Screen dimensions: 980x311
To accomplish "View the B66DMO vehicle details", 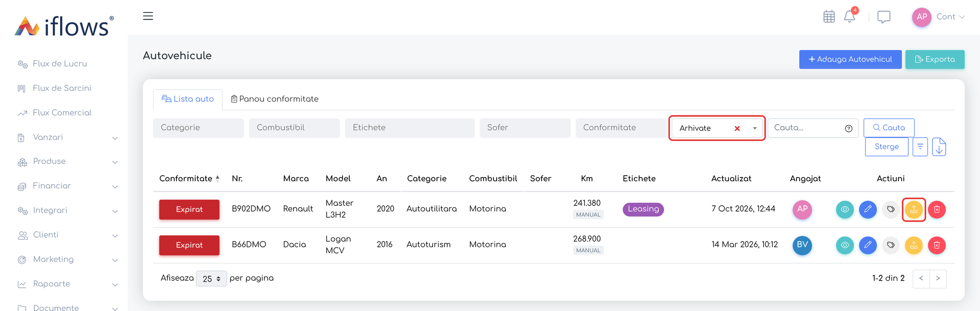I will 845,245.
